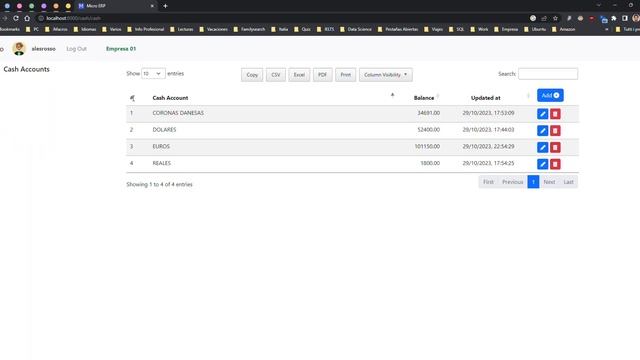Open the Empresa 01 company link
This screenshot has height=360, width=640.
(x=121, y=49)
